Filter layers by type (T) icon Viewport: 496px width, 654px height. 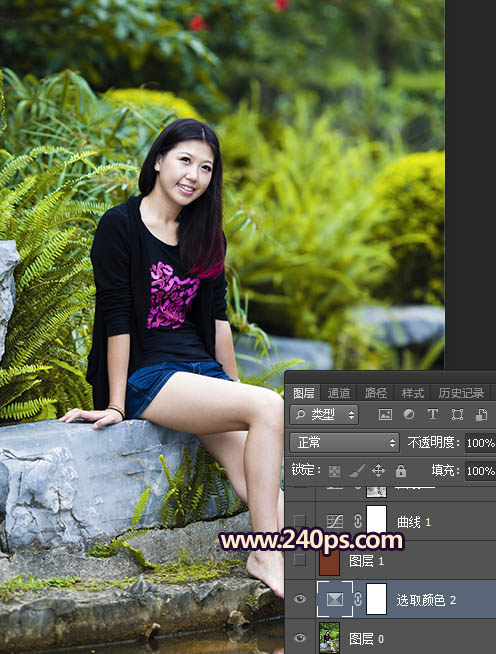click(433, 414)
